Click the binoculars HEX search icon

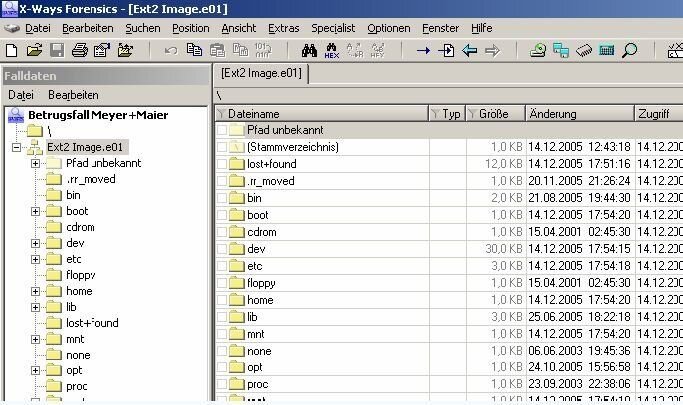[331, 51]
